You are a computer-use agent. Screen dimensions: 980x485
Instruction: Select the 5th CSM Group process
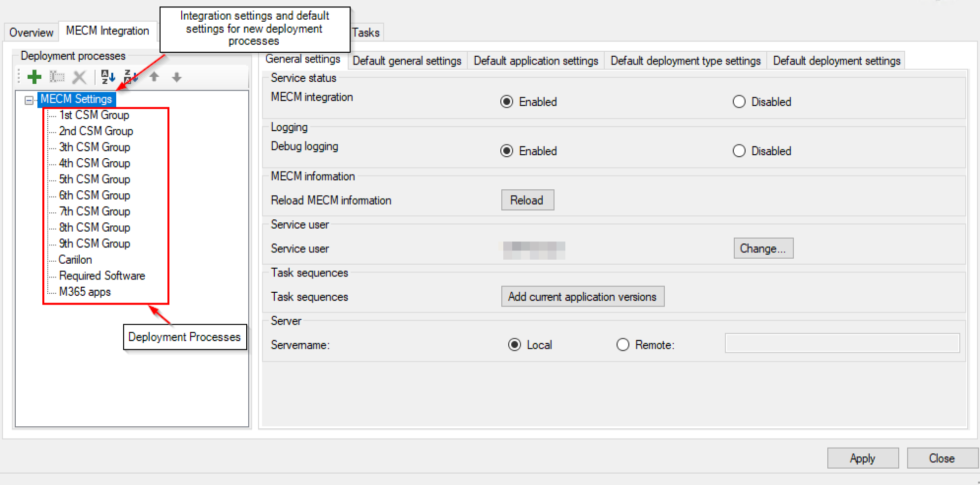pos(95,179)
